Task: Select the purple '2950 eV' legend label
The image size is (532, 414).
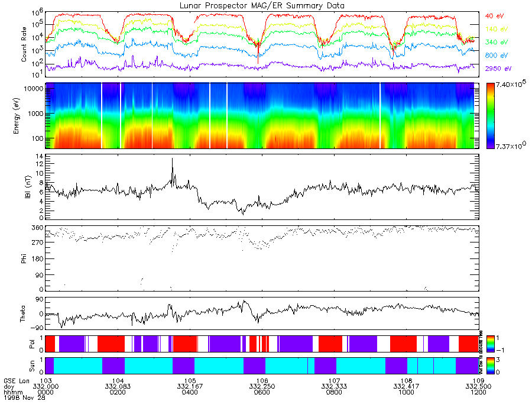Action: tap(498, 69)
